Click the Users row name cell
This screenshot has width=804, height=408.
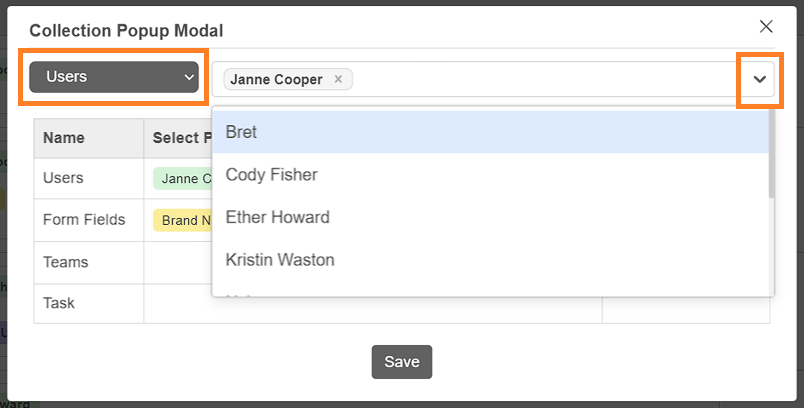pyautogui.click(x=89, y=178)
